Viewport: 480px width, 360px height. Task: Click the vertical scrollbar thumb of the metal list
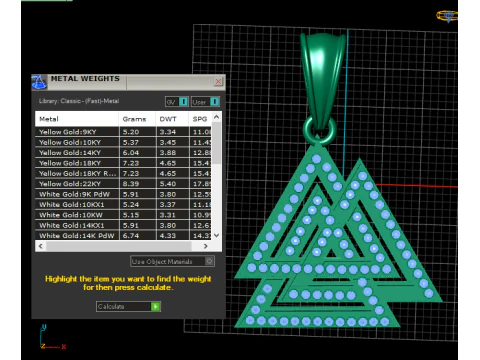point(216,143)
